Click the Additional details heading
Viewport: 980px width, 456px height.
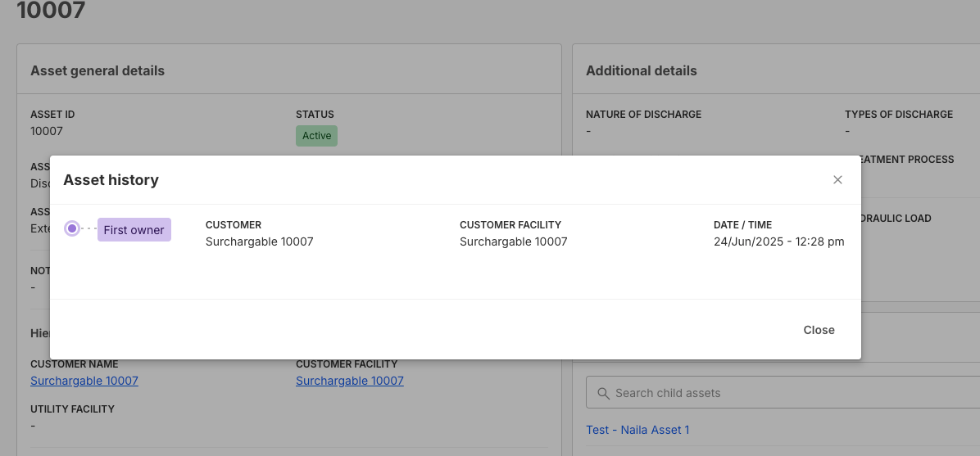pyautogui.click(x=642, y=71)
